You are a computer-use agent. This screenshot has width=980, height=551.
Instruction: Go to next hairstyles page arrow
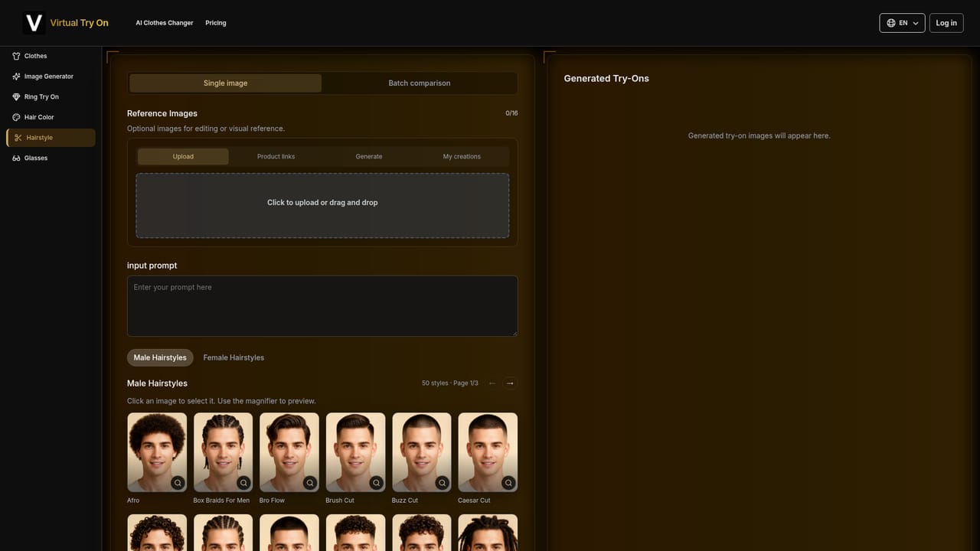510,383
